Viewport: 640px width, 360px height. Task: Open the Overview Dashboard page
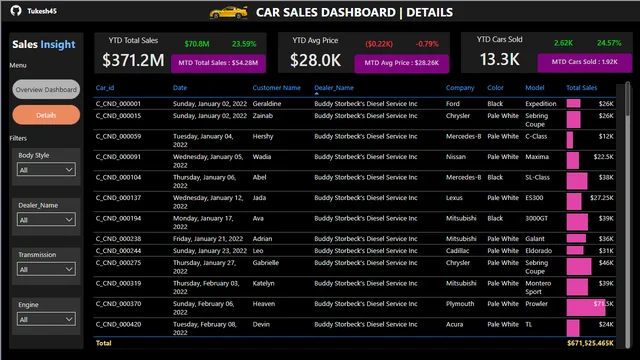click(x=46, y=89)
